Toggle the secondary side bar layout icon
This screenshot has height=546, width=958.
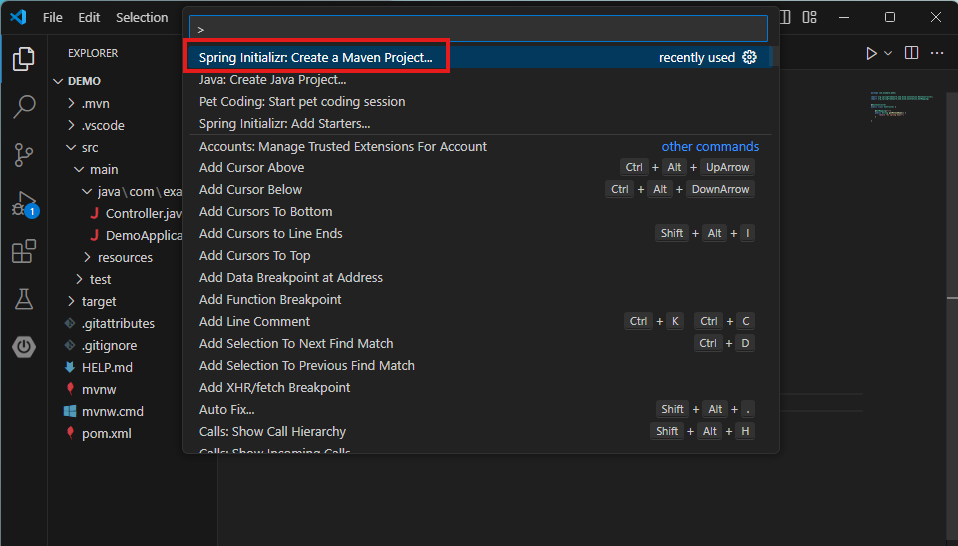(x=786, y=17)
